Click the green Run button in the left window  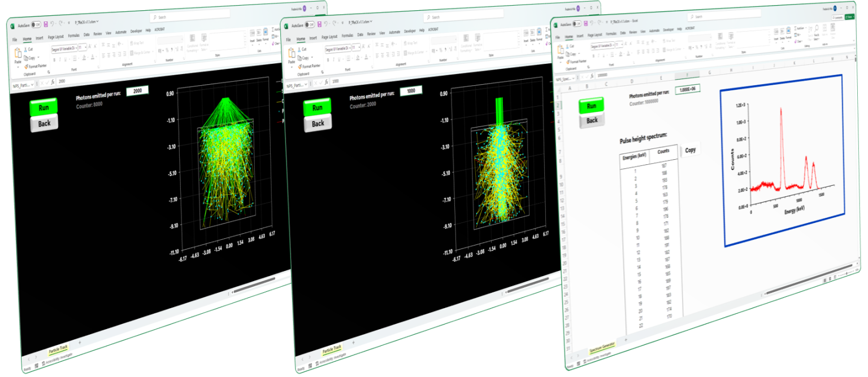point(44,107)
